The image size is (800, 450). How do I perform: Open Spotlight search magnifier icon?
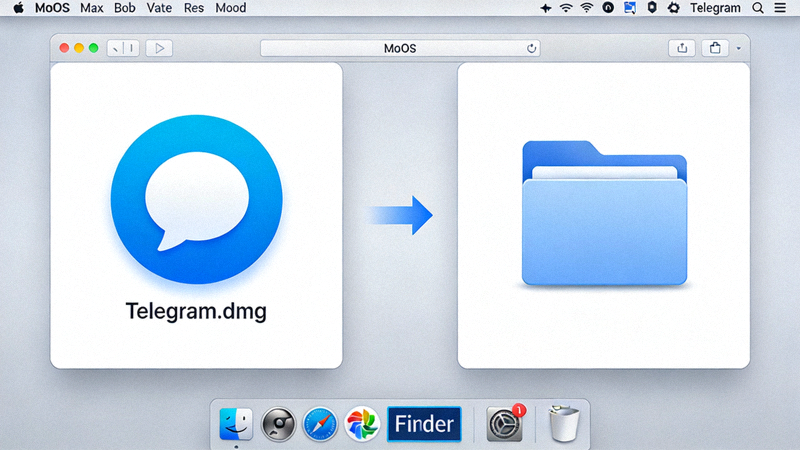(760, 8)
